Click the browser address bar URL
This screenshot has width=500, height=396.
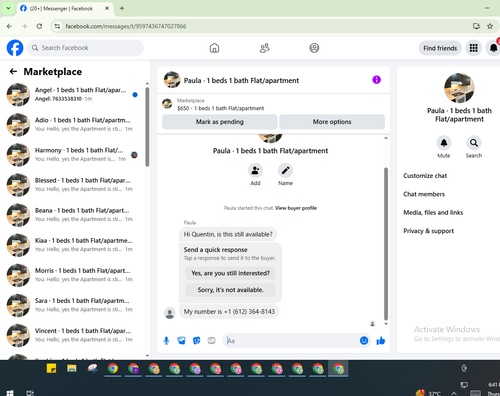126,26
